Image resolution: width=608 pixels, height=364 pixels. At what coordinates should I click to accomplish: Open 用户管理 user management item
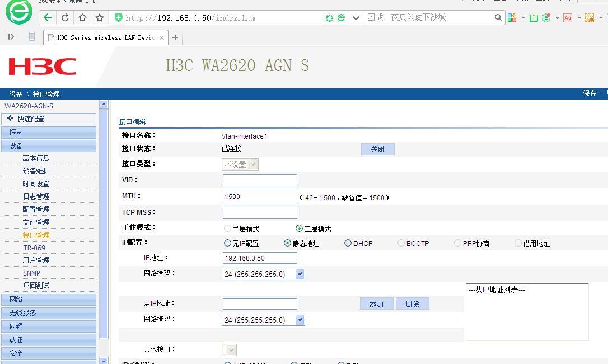pos(36,261)
